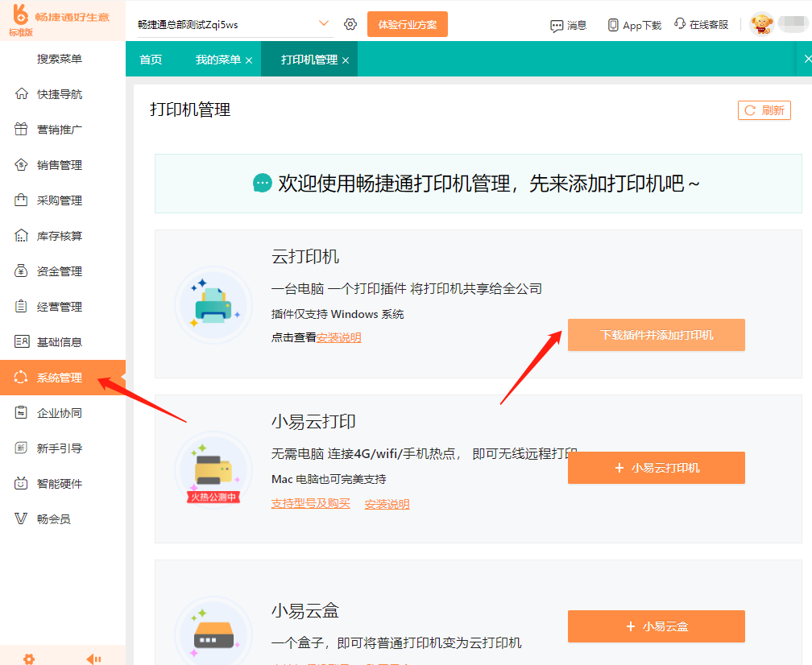
Task: Add a 小易云盒 device
Action: [x=656, y=626]
